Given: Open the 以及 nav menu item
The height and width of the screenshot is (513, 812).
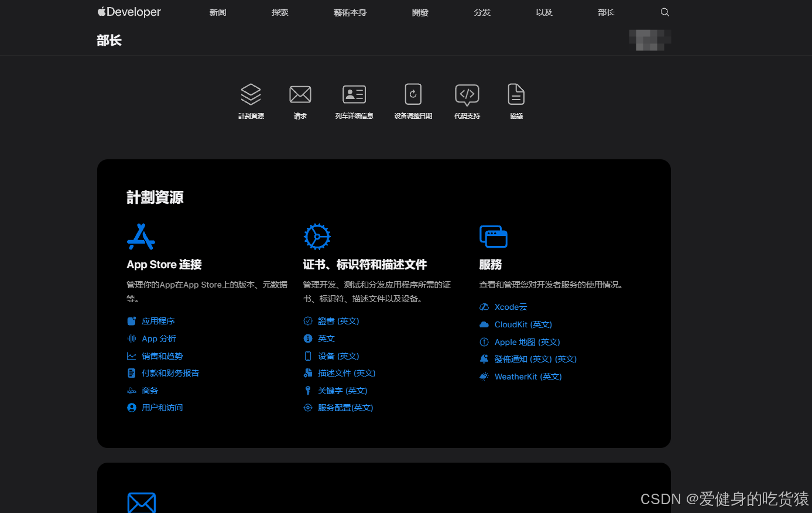Looking at the screenshot, I should click(544, 12).
